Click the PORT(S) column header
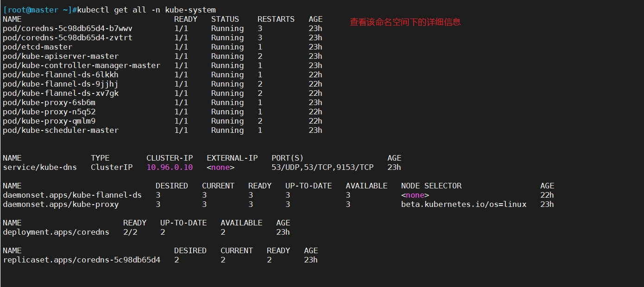644x287 pixels. (x=288, y=158)
